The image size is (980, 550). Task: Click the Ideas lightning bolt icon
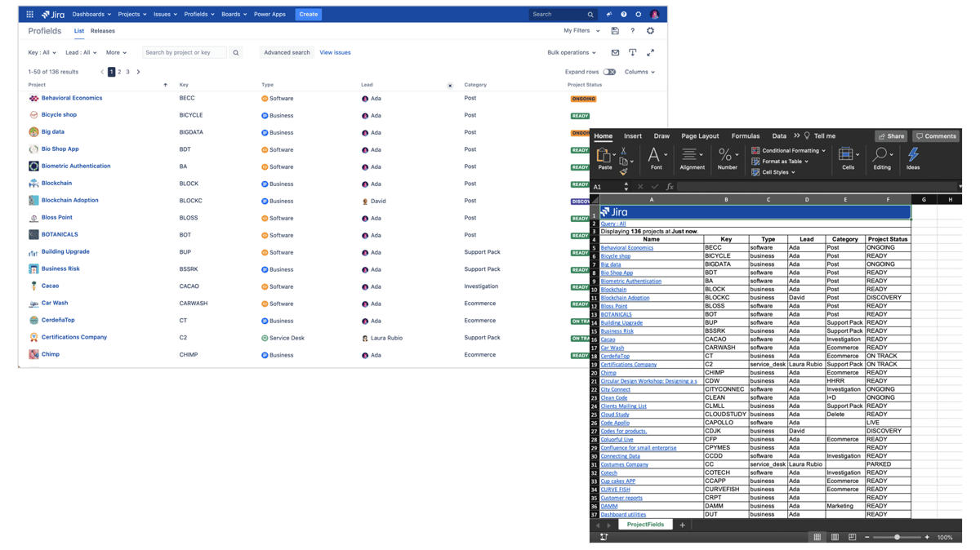point(913,153)
